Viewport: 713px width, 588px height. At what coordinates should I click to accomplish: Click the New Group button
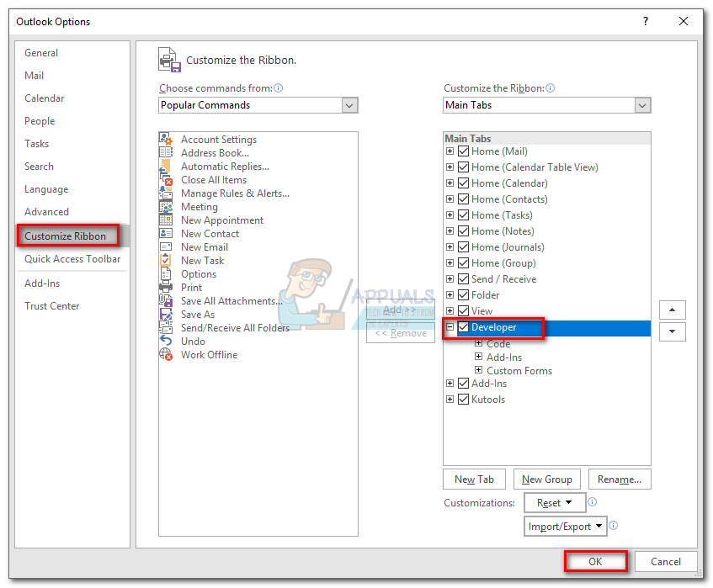click(x=547, y=479)
